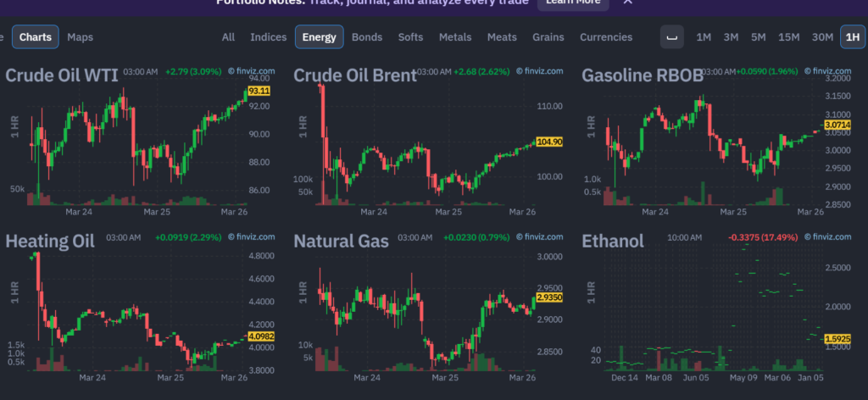
Task: Choose the Grains category
Action: tap(548, 37)
